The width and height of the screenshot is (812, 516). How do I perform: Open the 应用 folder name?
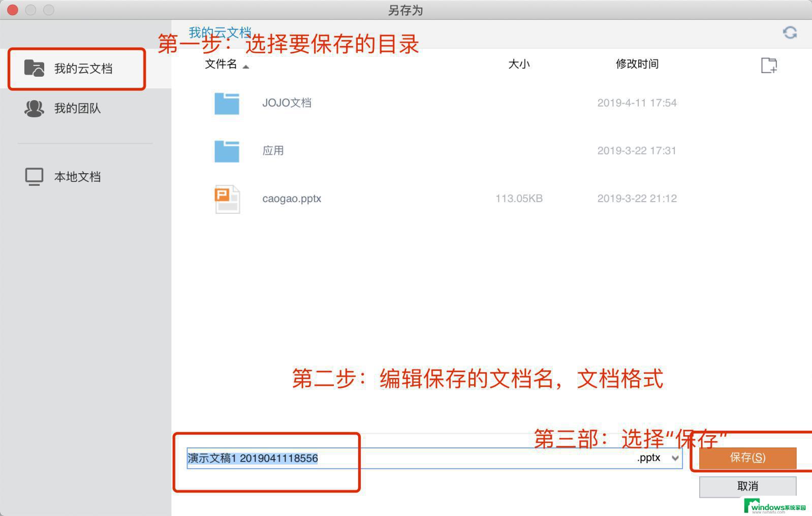[273, 150]
